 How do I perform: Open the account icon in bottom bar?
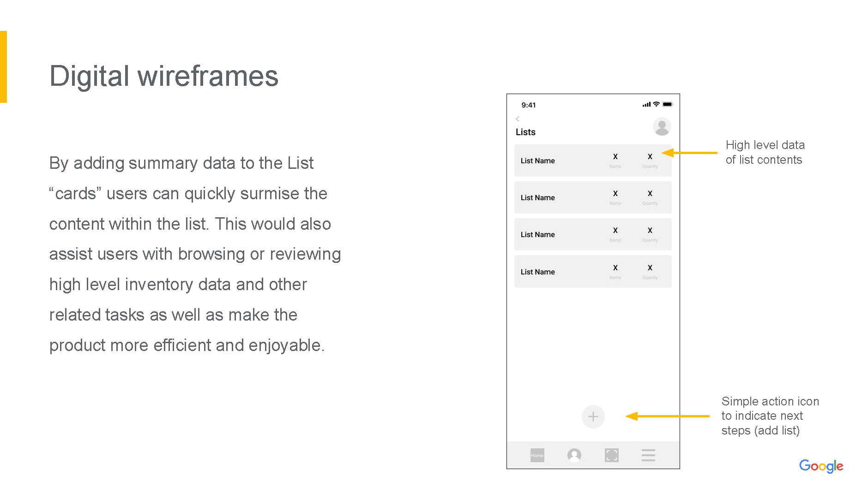574,455
